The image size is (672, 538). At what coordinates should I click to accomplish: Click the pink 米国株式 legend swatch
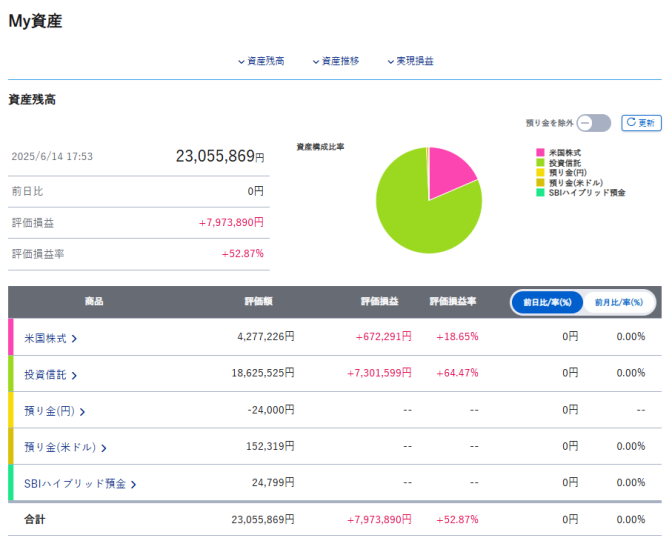pos(540,153)
